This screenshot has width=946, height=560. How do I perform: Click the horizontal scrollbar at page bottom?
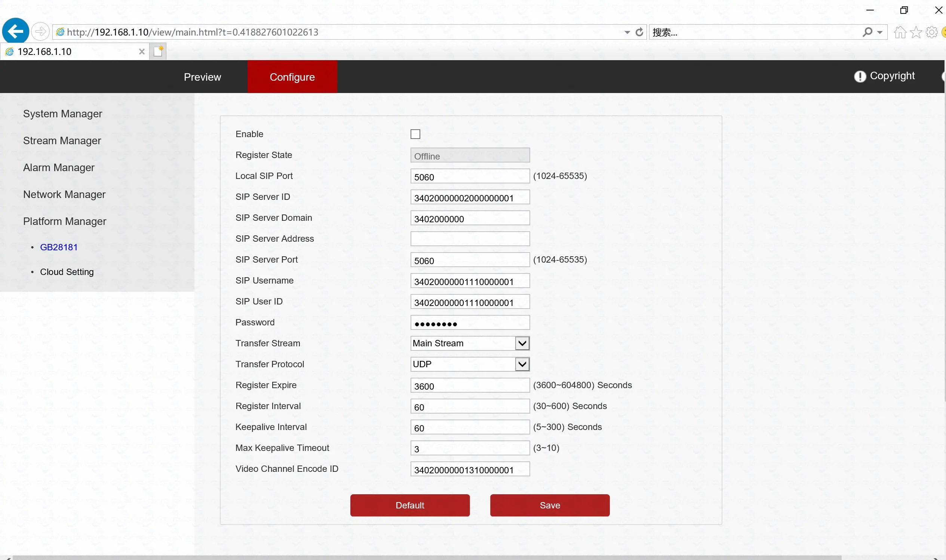click(x=427, y=557)
